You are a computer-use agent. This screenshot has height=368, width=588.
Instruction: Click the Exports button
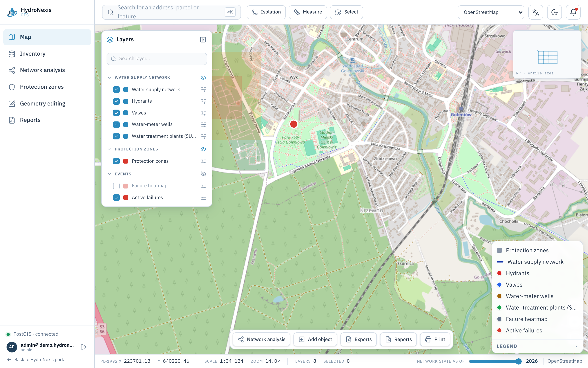(358, 339)
